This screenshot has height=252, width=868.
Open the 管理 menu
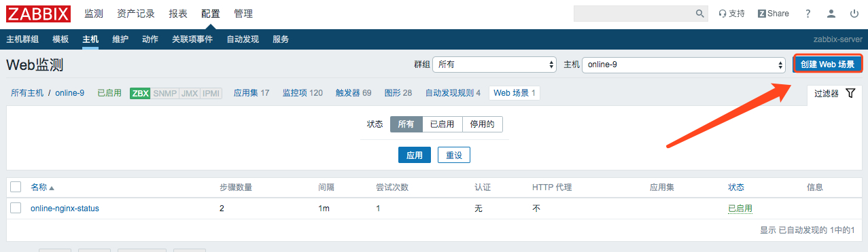[243, 14]
